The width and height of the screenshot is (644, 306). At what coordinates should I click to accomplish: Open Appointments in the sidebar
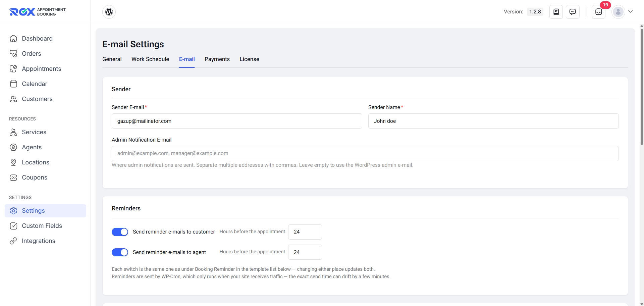tap(45, 69)
